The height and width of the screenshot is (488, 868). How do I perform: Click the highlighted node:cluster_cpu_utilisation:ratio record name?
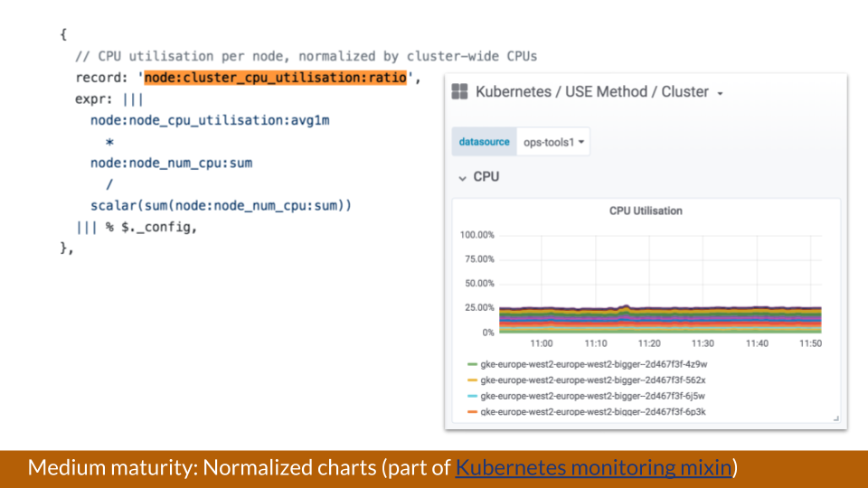(275, 78)
